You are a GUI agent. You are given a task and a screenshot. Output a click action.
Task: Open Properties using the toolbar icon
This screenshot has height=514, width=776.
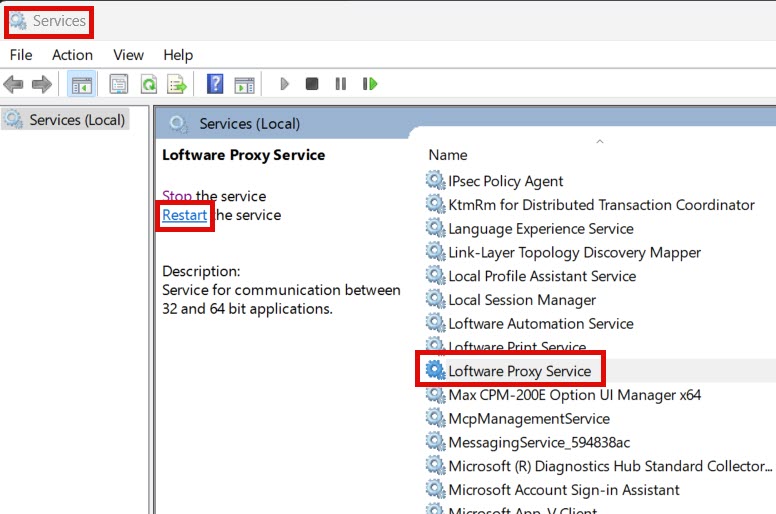coord(119,84)
